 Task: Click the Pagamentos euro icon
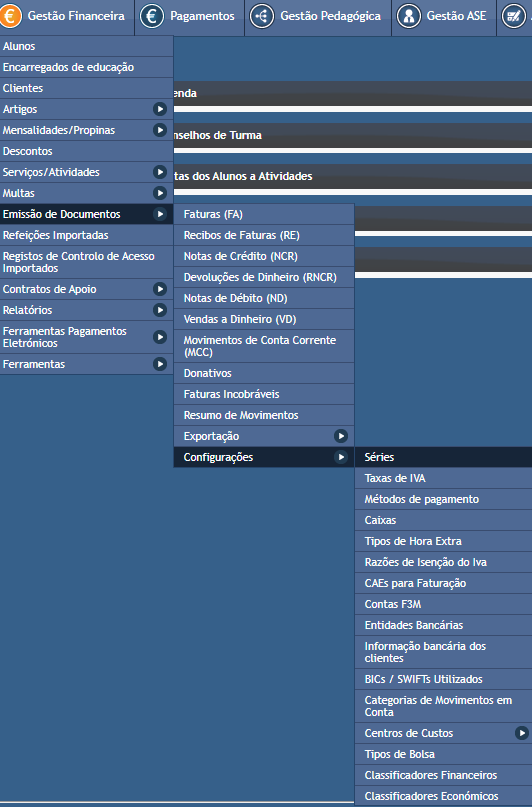(x=152, y=16)
